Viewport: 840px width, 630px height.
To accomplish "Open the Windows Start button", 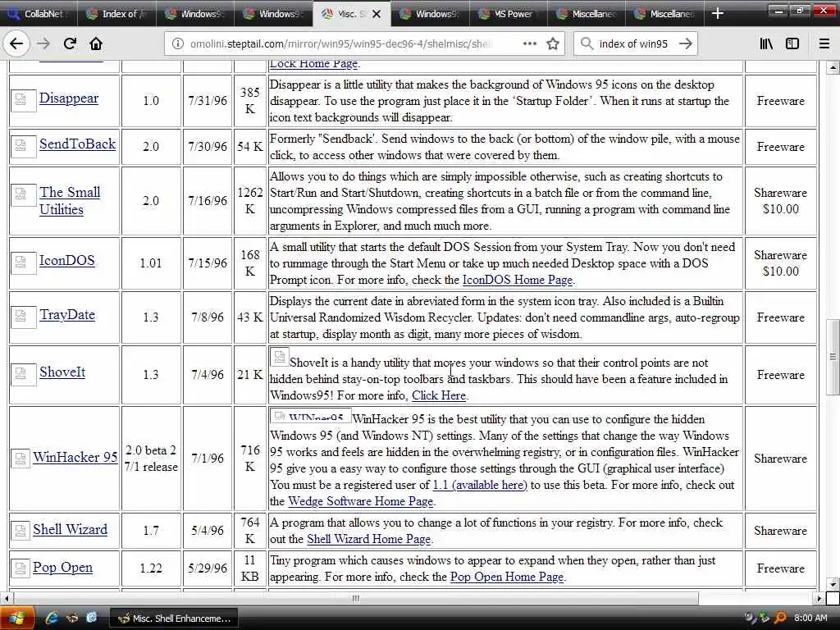I will point(17,618).
